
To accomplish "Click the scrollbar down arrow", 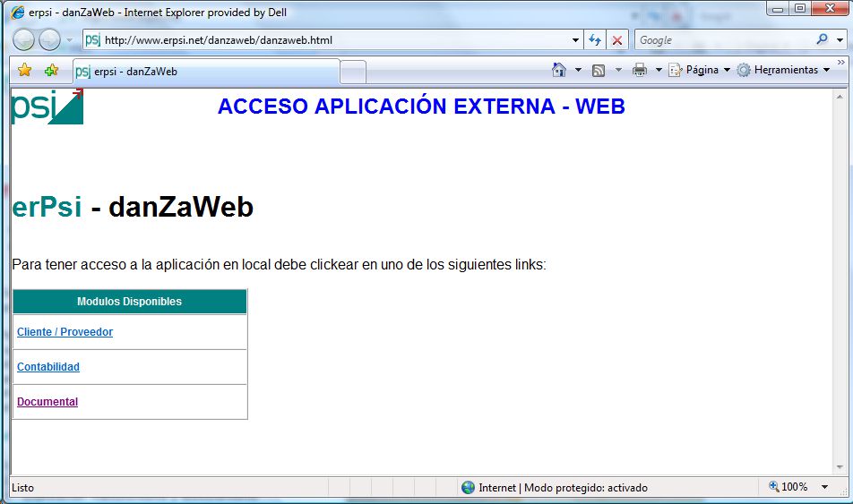I will (x=840, y=467).
